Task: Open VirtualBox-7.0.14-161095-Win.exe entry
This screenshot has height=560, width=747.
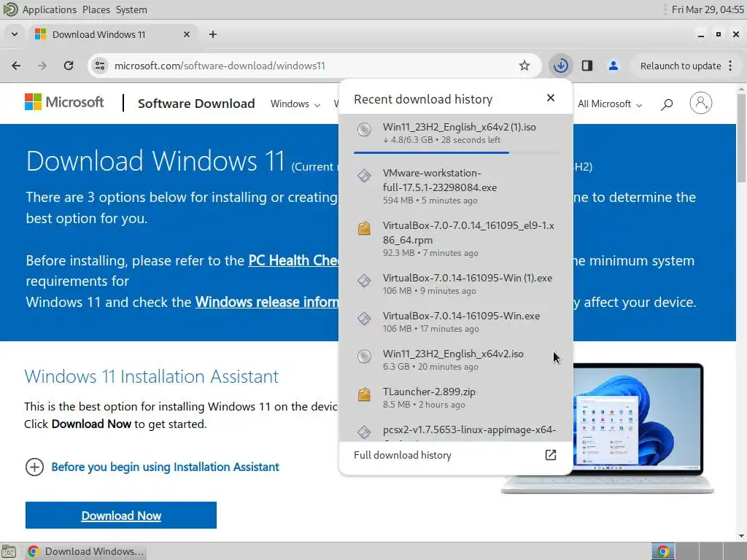Action: point(455,322)
